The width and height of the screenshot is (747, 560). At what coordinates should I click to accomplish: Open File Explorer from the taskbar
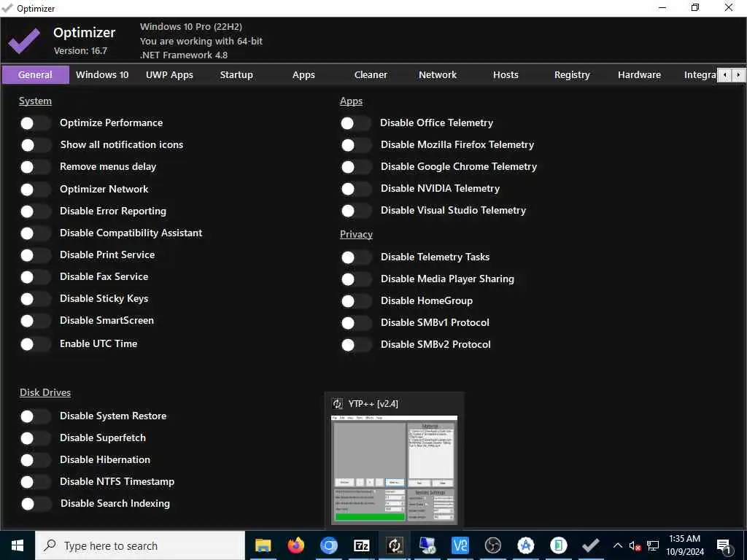pos(263,545)
